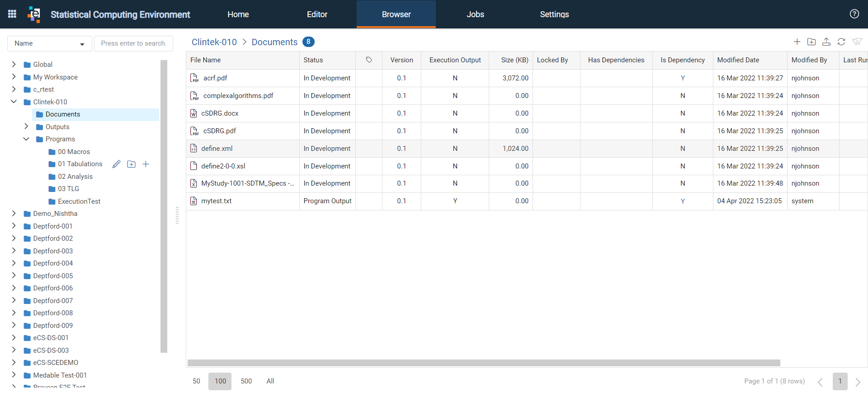
Task: Open the apps grid menu icon
Action: (x=12, y=14)
